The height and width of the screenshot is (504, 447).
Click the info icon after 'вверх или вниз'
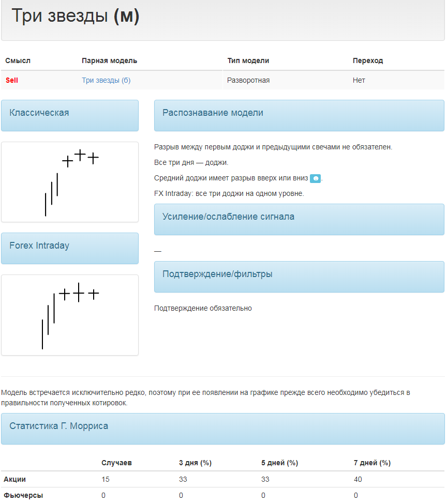tap(315, 178)
